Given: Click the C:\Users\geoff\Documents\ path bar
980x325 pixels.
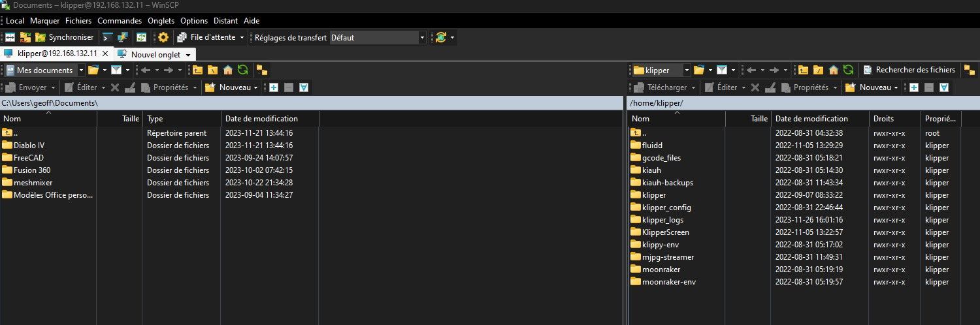Looking at the screenshot, I should click(312, 103).
